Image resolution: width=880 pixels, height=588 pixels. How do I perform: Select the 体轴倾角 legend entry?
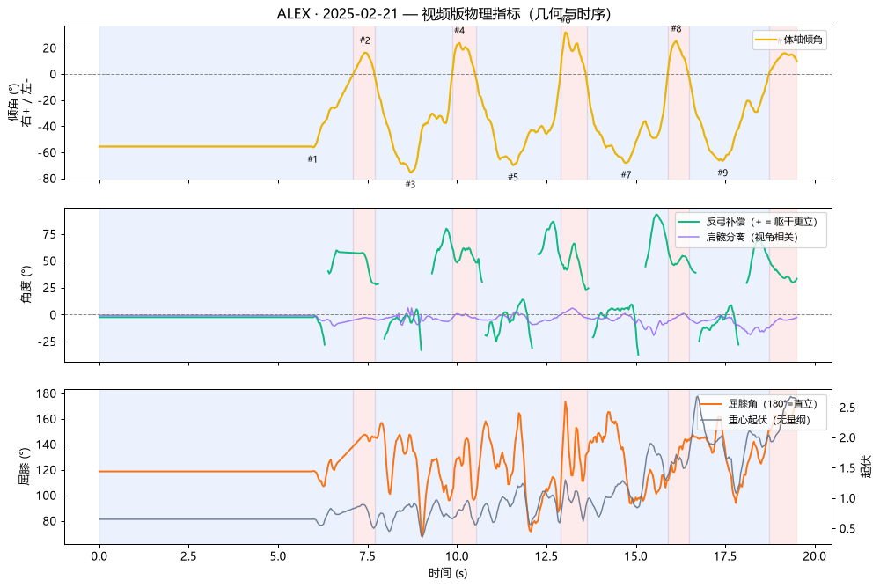pyautogui.click(x=789, y=40)
